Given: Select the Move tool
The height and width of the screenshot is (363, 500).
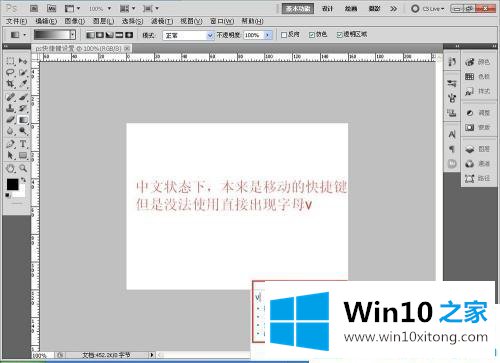Looking at the screenshot, I should 23,61.
